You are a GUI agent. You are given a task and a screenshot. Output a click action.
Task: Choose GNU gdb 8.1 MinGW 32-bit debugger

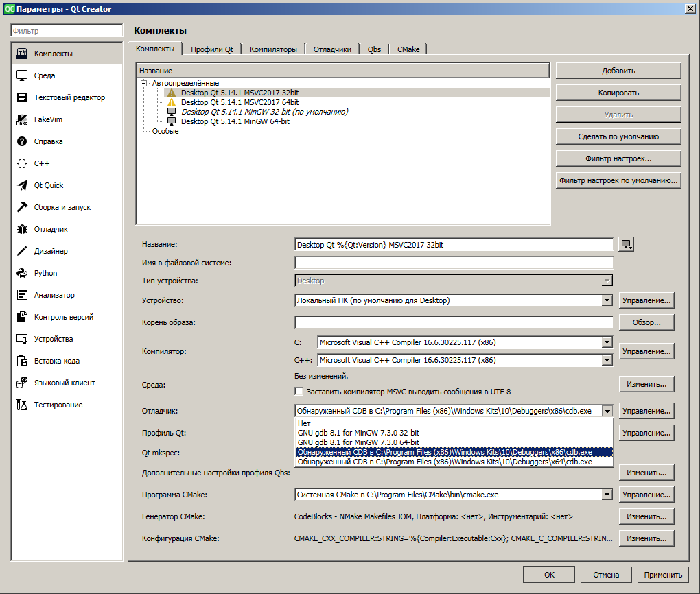pyautogui.click(x=454, y=433)
